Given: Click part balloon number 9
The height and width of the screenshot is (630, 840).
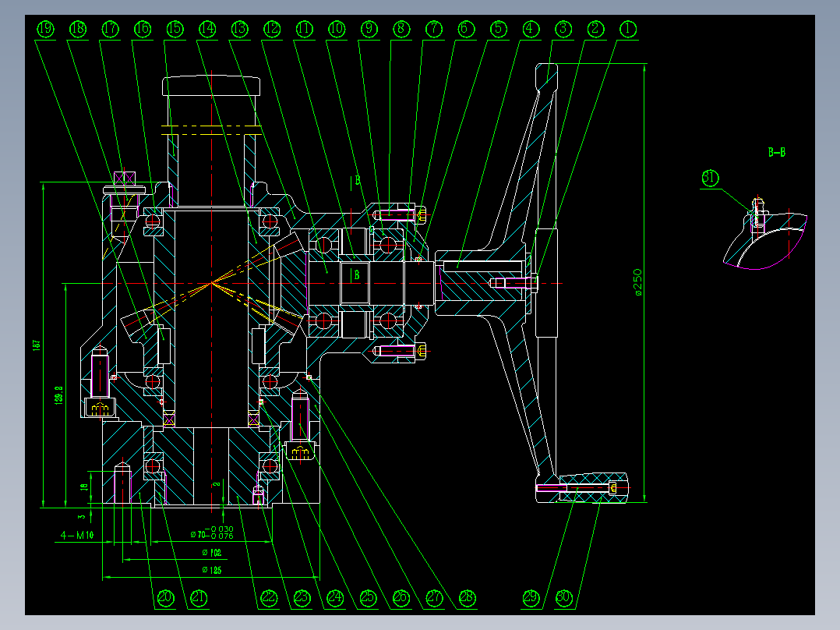Looking at the screenshot, I should pyautogui.click(x=369, y=29).
